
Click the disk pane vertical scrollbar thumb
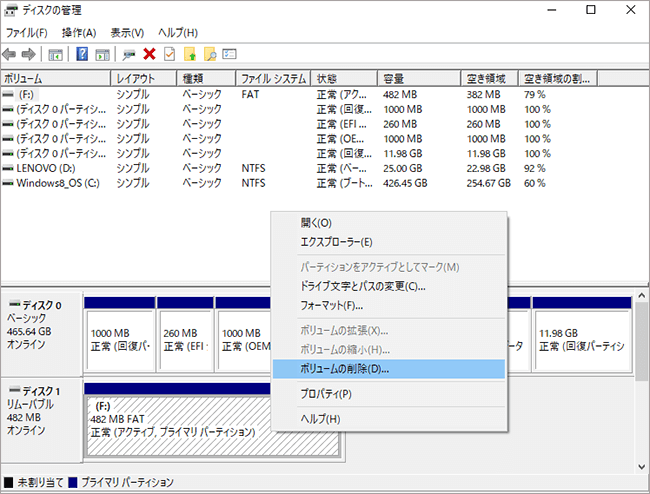[641, 341]
